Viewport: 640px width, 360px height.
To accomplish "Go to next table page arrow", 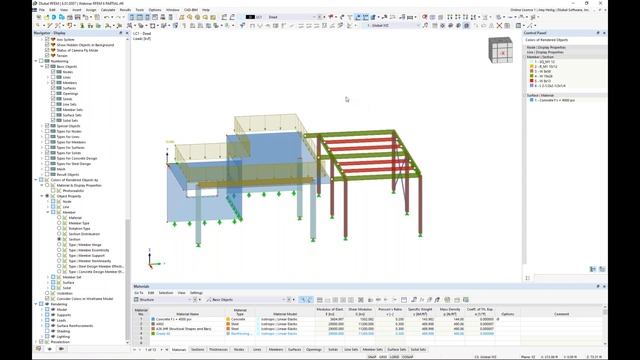I will 162,350.
